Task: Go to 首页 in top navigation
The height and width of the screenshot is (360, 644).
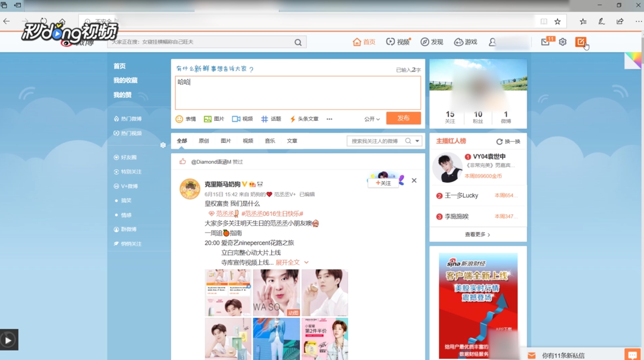Action: [x=364, y=42]
